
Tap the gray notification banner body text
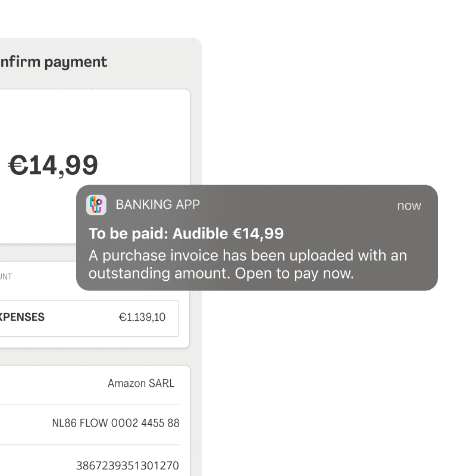coord(248,264)
